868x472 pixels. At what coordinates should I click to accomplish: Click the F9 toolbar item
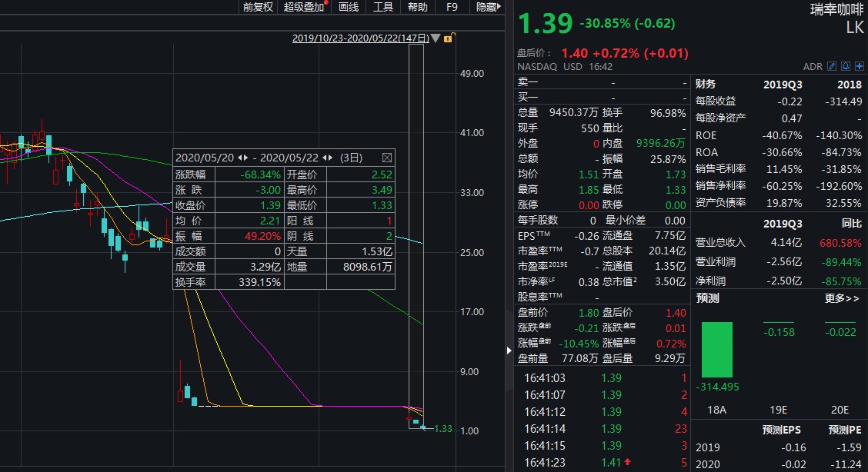(452, 7)
